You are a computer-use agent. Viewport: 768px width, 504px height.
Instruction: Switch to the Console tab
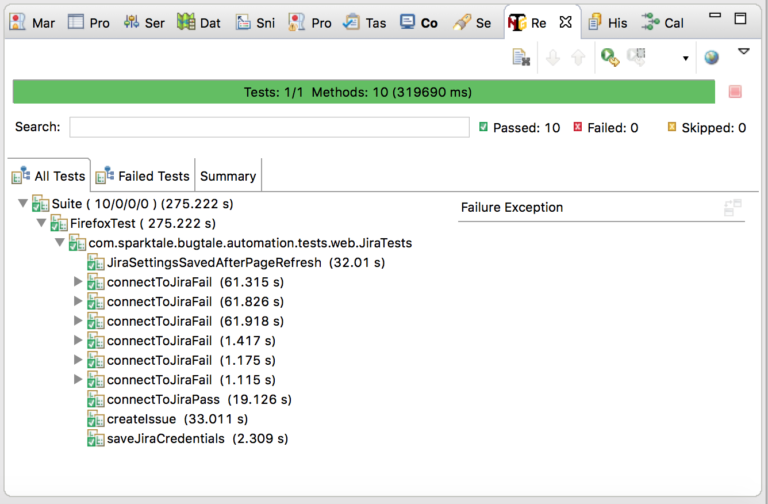coord(418,23)
